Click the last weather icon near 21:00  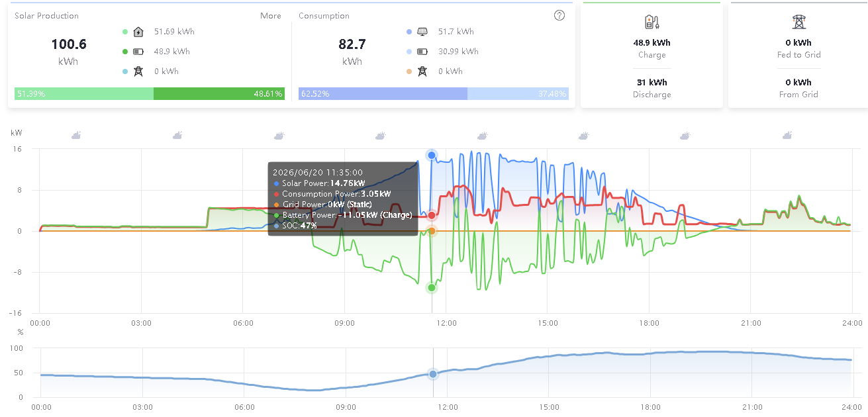click(x=787, y=136)
